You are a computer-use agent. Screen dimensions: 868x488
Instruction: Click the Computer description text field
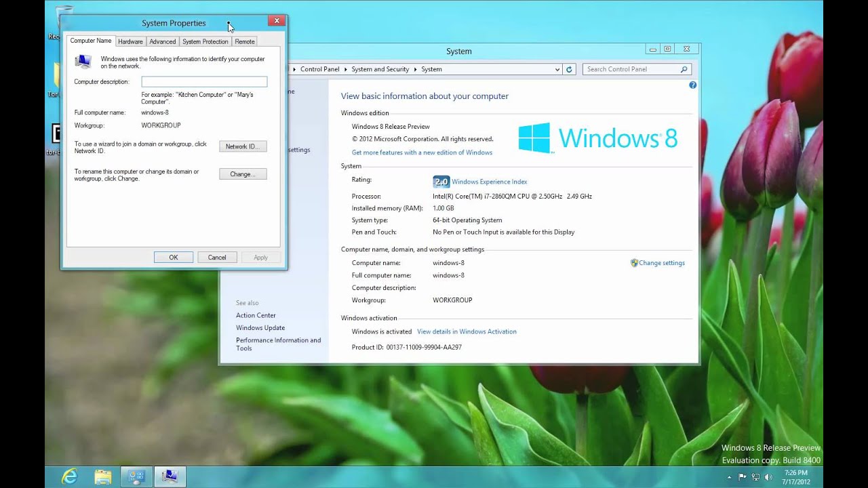[x=204, y=82]
